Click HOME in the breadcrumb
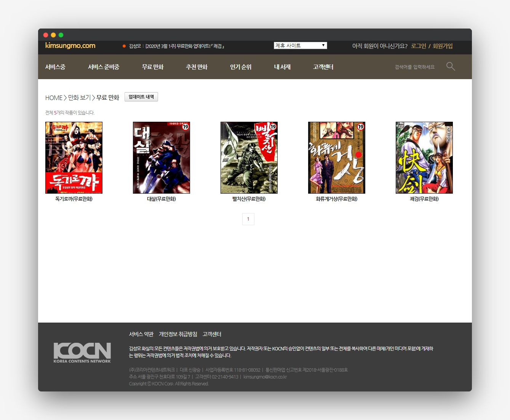Viewport: 510px width, 420px height. [x=54, y=98]
